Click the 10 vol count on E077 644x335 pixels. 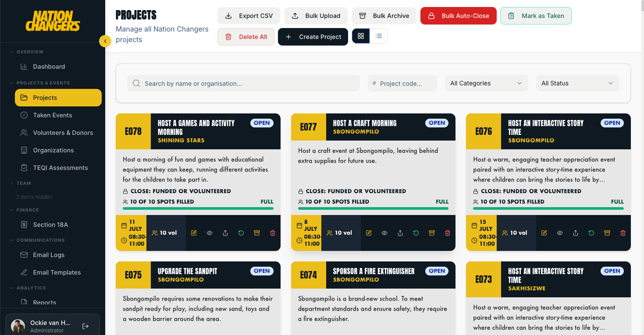[340, 233]
